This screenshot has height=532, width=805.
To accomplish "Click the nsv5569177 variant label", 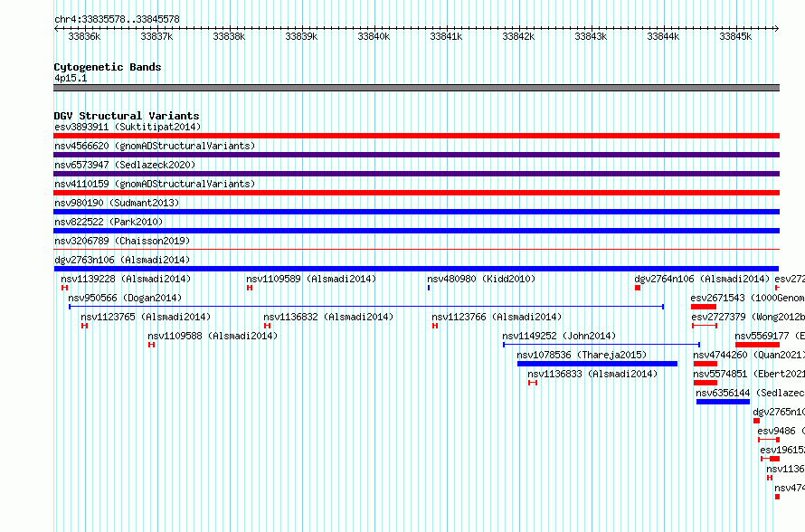I will 770,336.
